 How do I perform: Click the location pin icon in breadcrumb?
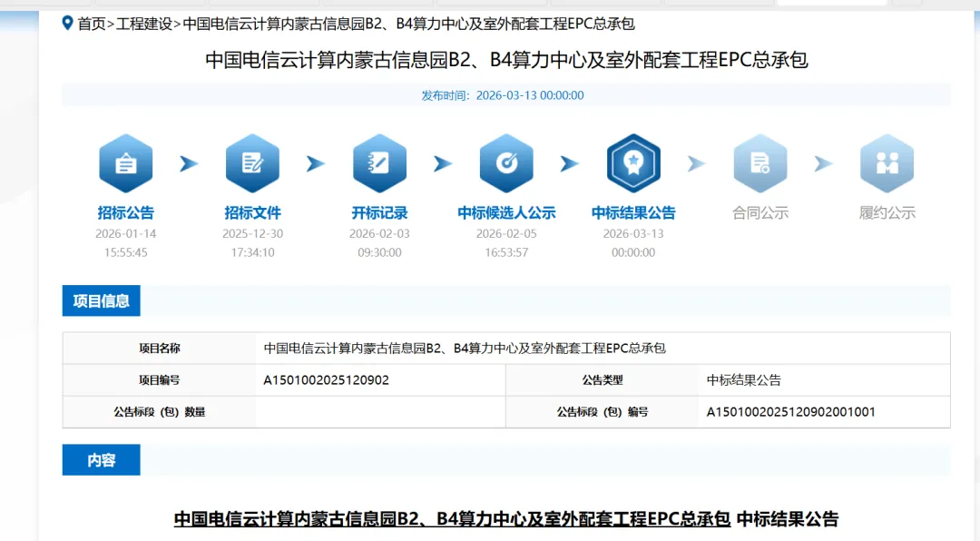pyautogui.click(x=67, y=24)
